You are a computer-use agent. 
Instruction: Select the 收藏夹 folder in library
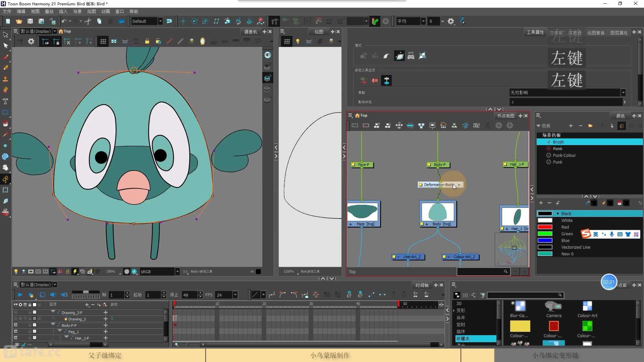pos(476,339)
